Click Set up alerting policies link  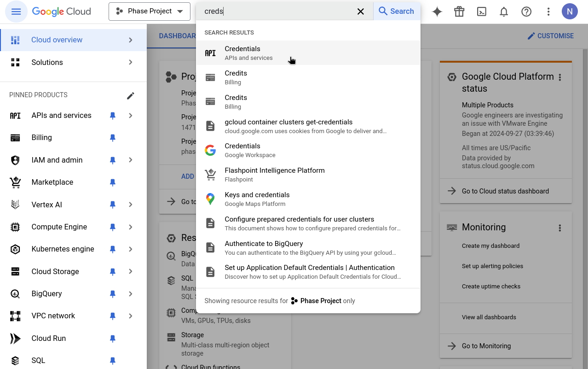(492, 266)
